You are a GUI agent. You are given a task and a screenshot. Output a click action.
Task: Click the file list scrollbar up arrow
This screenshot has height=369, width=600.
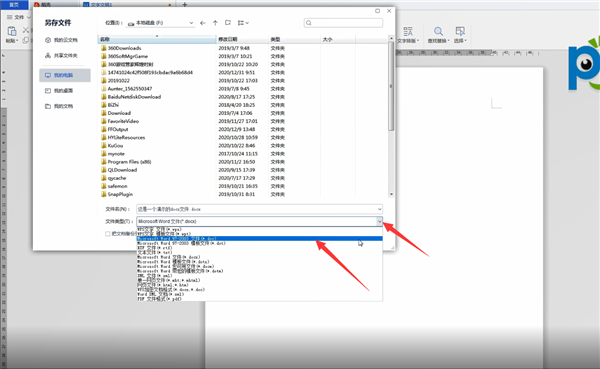click(391, 38)
